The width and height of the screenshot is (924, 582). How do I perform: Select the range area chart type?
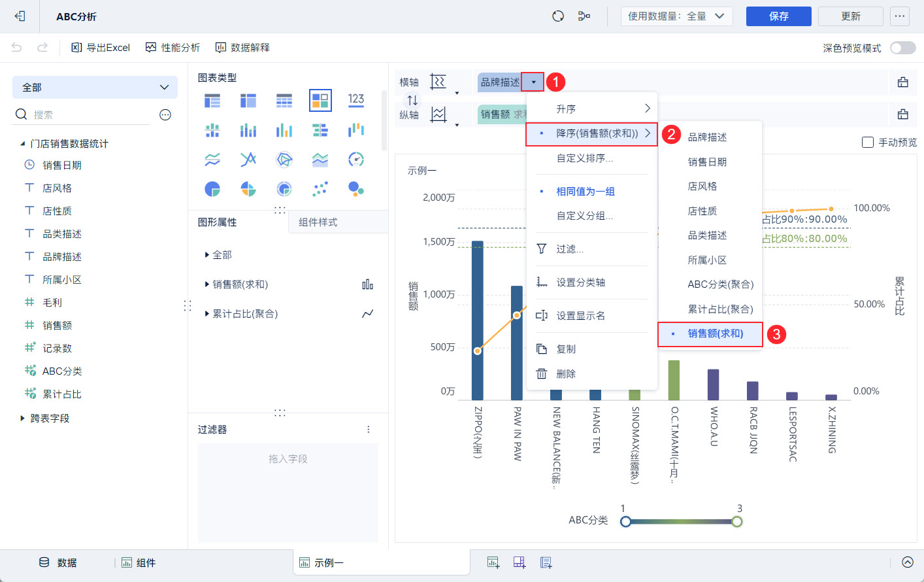pyautogui.click(x=320, y=160)
